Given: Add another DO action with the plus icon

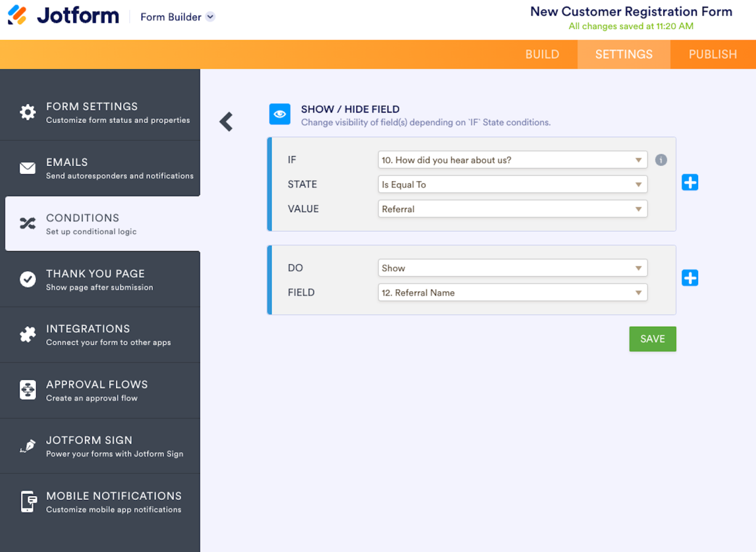Looking at the screenshot, I should pos(690,278).
